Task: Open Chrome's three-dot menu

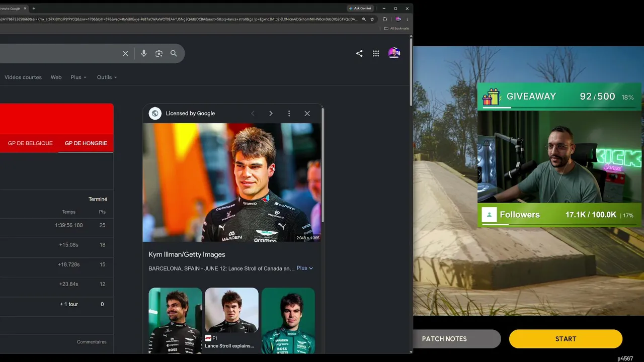Action: [x=407, y=19]
